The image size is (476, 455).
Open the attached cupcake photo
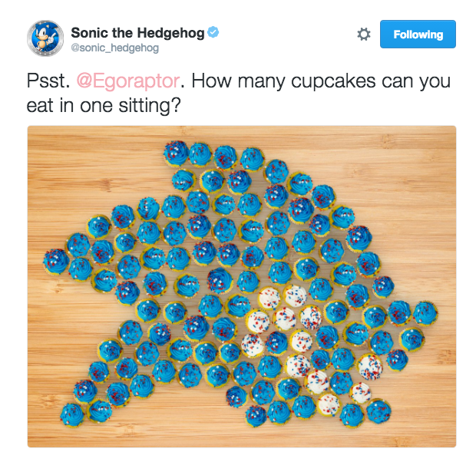coord(242,286)
